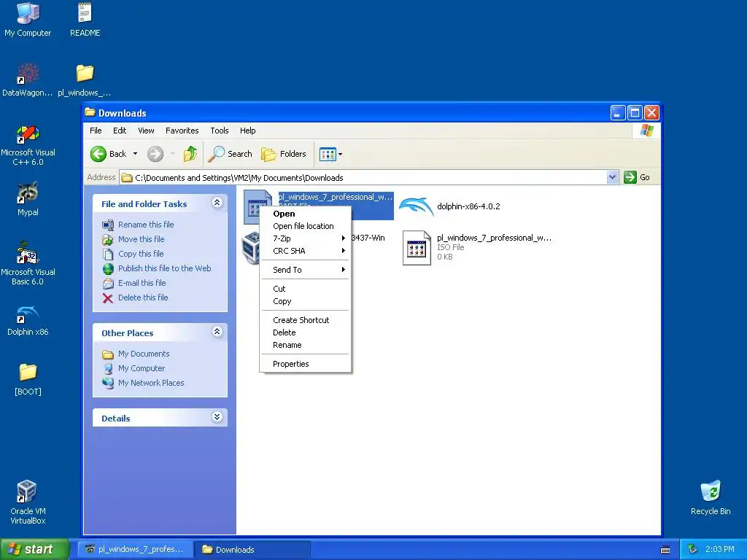Click Move this file link
747x560 pixels.
pos(141,239)
